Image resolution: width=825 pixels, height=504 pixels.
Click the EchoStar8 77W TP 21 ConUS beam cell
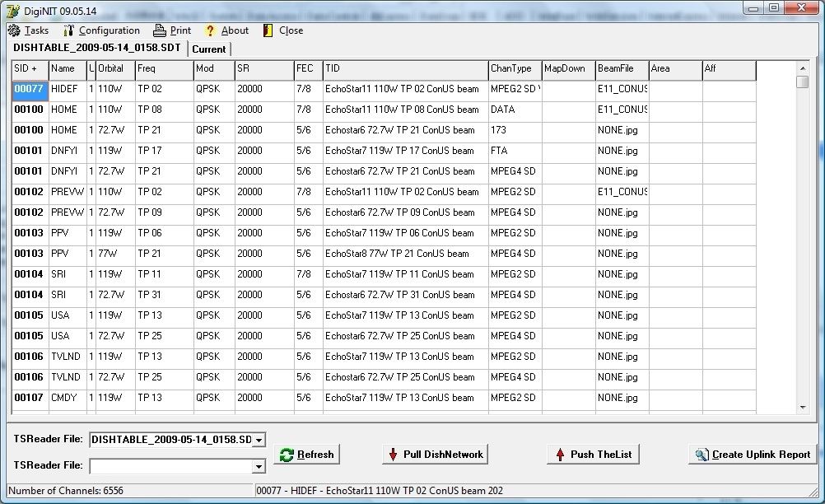pyautogui.click(x=406, y=254)
